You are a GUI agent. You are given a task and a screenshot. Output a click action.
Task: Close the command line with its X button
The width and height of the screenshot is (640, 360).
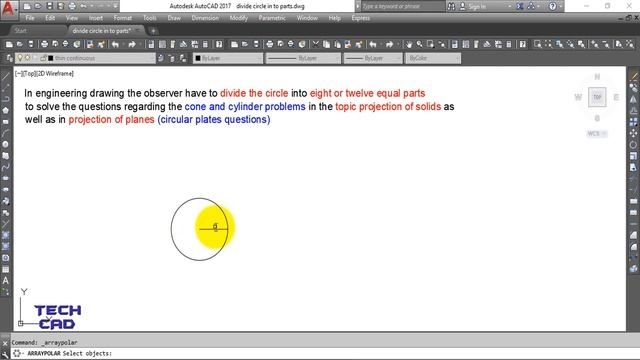pyautogui.click(x=5, y=343)
